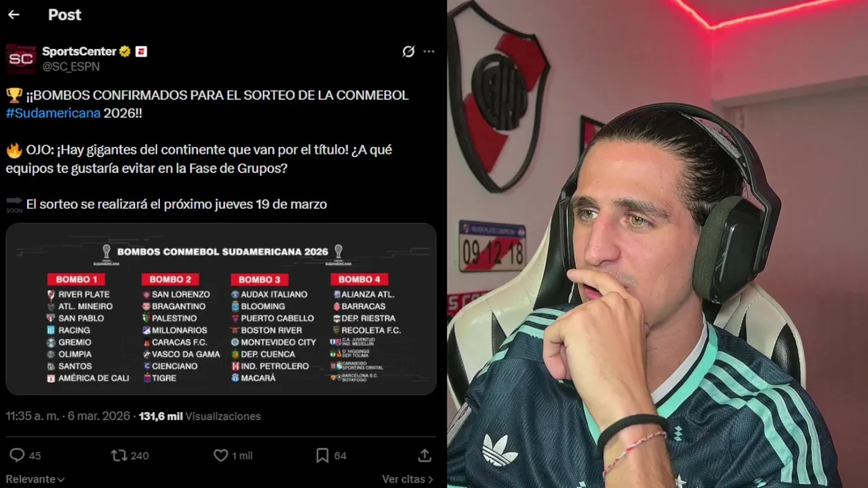Share the post via upload icon
The height and width of the screenshot is (488, 868).
click(x=425, y=455)
